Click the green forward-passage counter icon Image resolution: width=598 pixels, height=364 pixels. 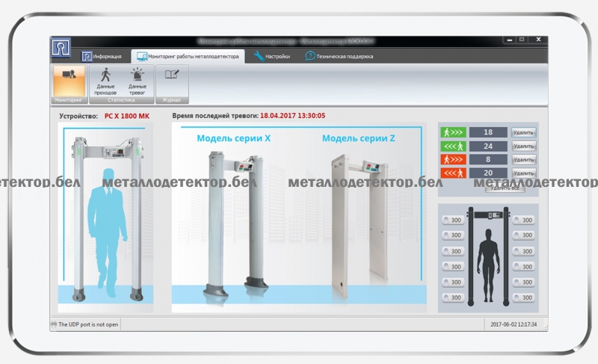pyautogui.click(x=453, y=132)
